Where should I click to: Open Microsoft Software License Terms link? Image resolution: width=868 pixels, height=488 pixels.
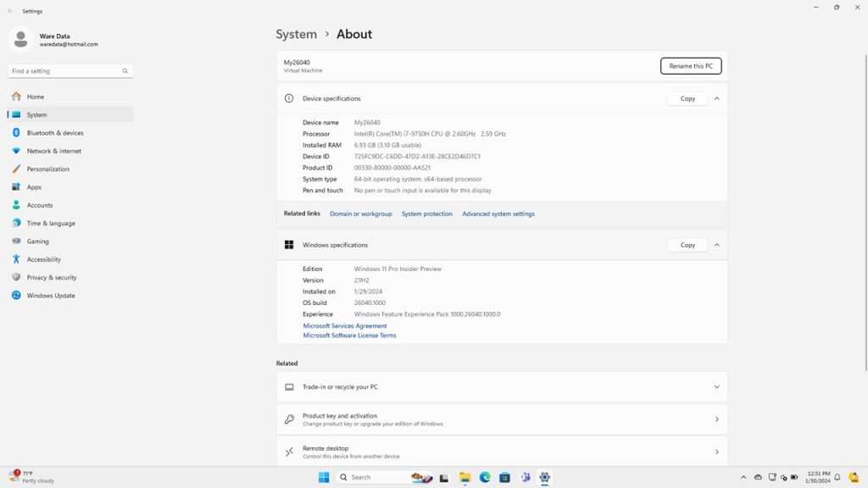(349, 335)
